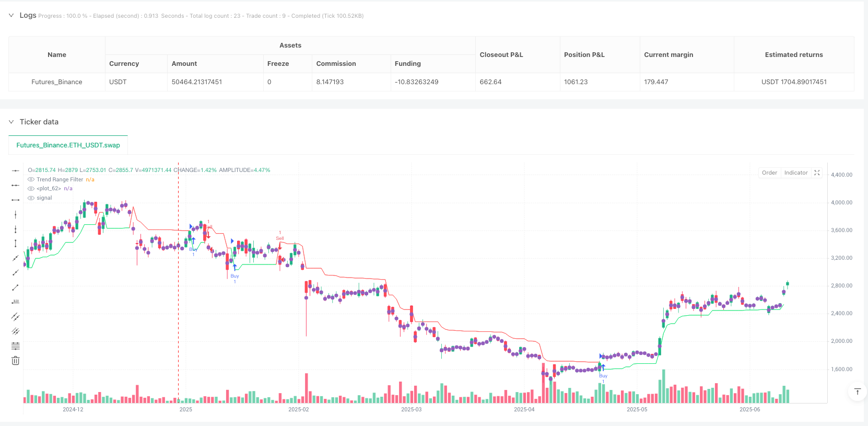Image resolution: width=868 pixels, height=426 pixels.
Task: Toggle the signal indicator eye icon
Action: pos(31,198)
